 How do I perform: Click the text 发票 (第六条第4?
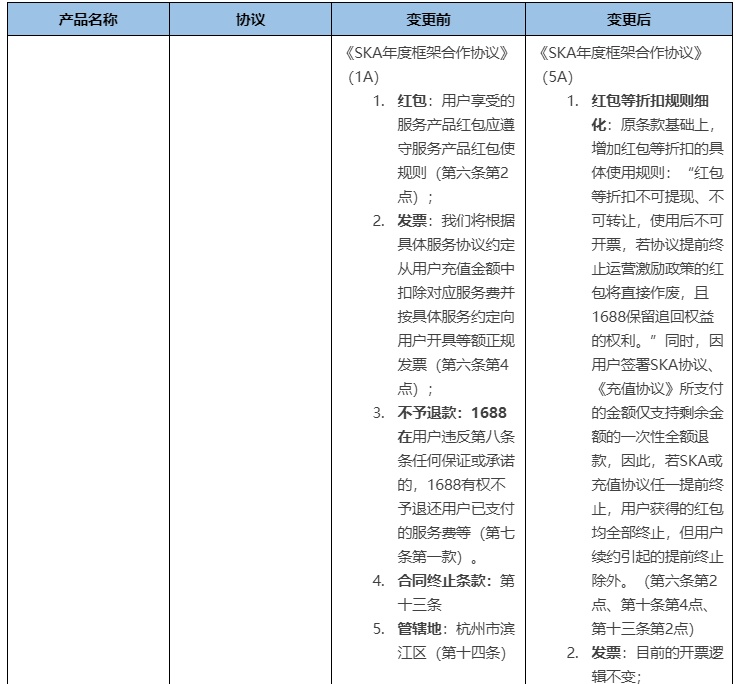coord(453,365)
